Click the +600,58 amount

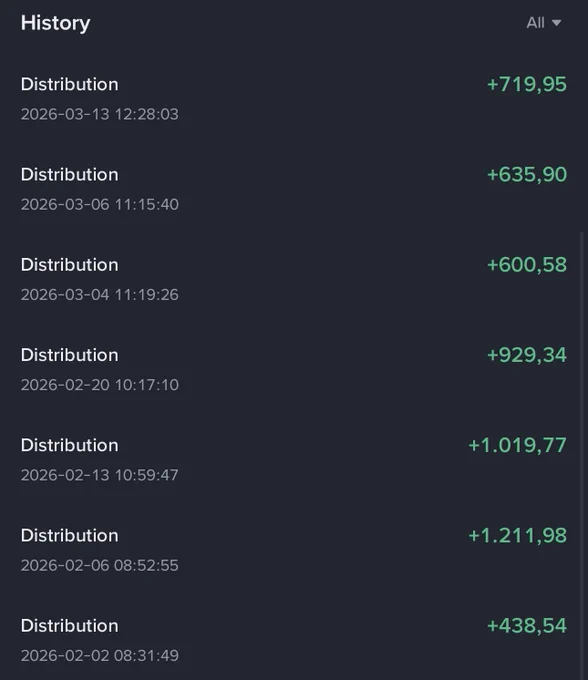click(526, 265)
